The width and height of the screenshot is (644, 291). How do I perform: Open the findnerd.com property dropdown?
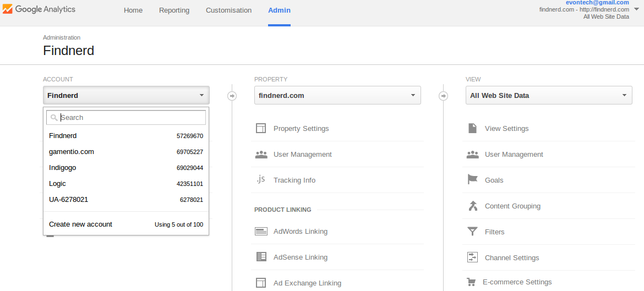tap(337, 95)
